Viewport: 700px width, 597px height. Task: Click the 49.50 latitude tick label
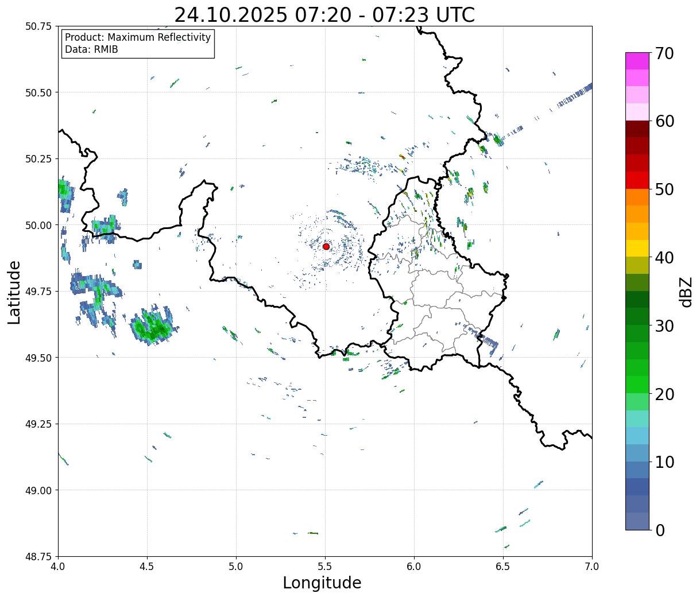pos(38,358)
